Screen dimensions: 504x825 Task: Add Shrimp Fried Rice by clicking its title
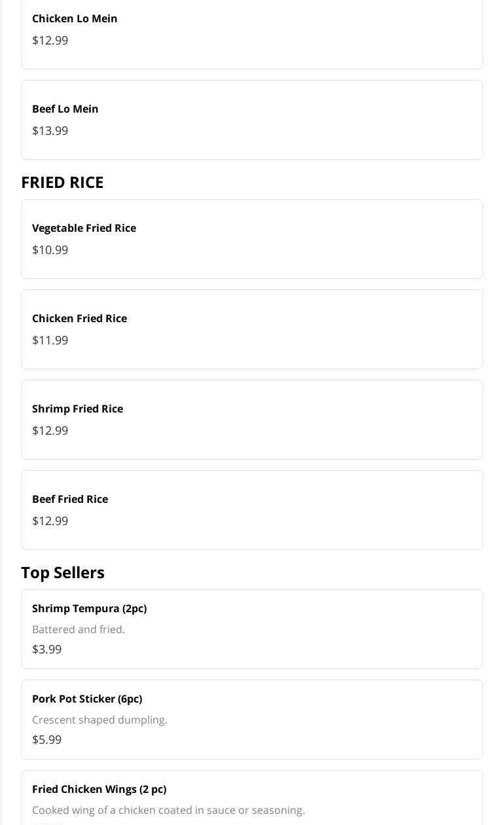pyautogui.click(x=77, y=409)
